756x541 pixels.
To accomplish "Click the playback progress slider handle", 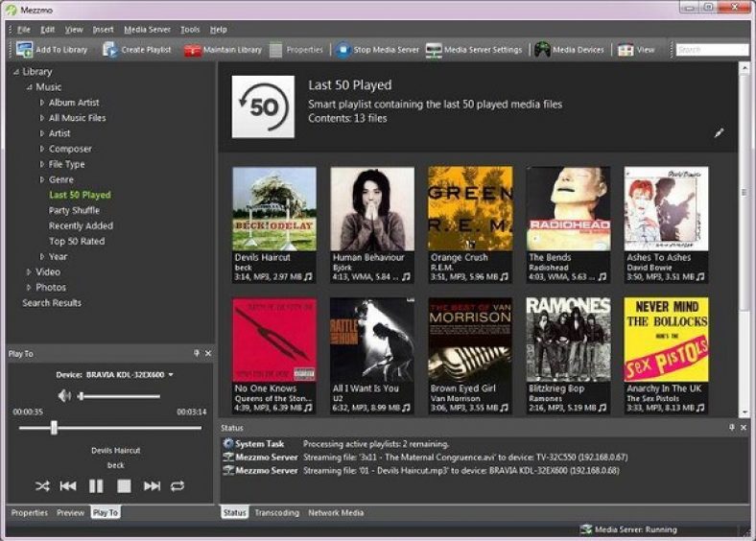I will (x=54, y=428).
